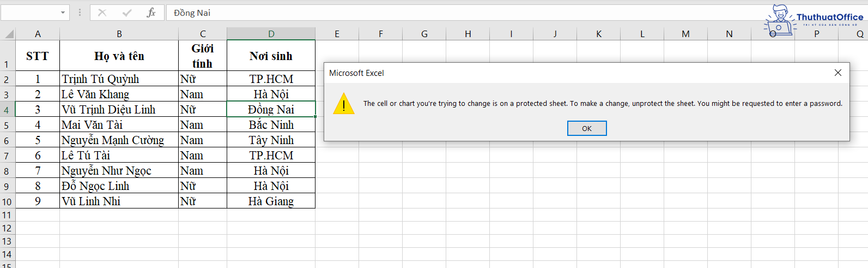Select cell Vũ Linh Nhi
This screenshot has height=268, width=868.
(119, 201)
